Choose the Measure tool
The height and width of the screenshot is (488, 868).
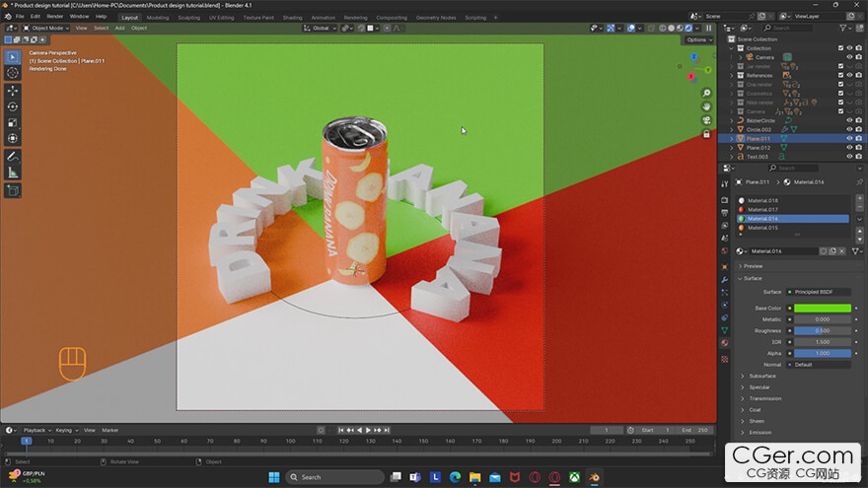click(13, 174)
